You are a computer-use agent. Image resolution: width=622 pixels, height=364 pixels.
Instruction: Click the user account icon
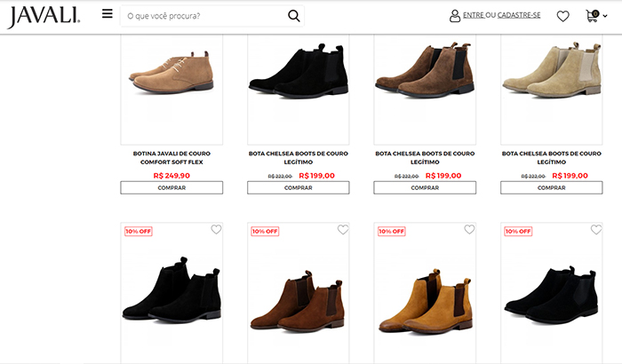(455, 16)
